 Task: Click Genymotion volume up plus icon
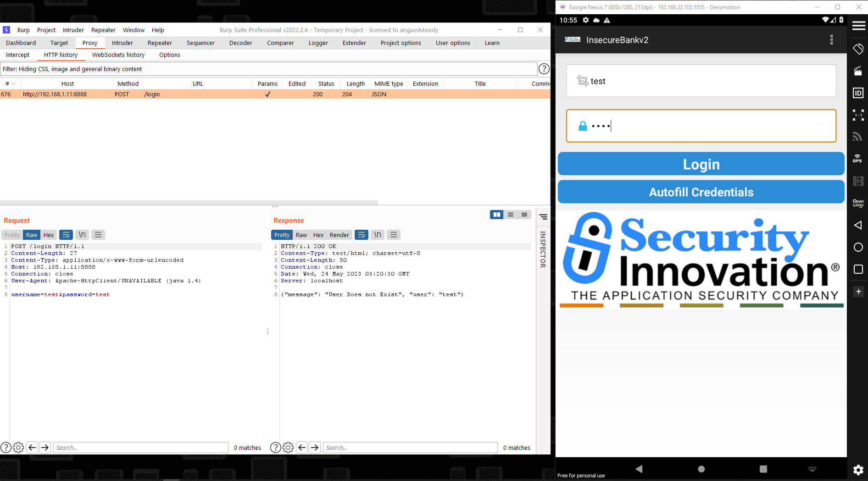click(x=858, y=292)
